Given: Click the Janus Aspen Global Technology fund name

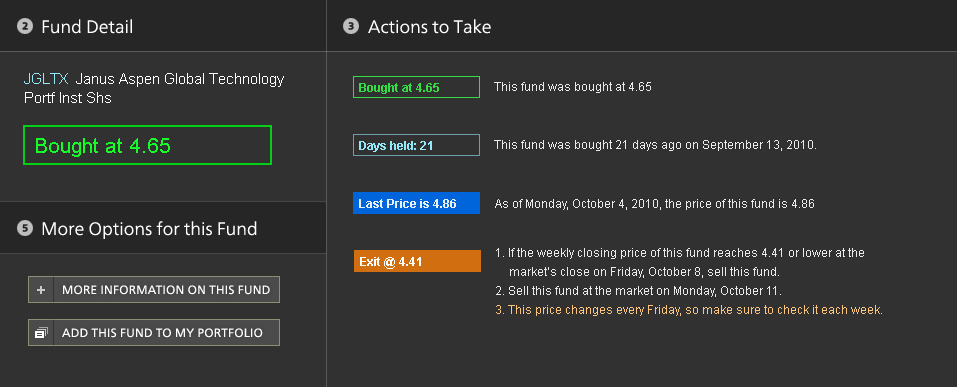Looking at the screenshot, I should click(x=154, y=88).
